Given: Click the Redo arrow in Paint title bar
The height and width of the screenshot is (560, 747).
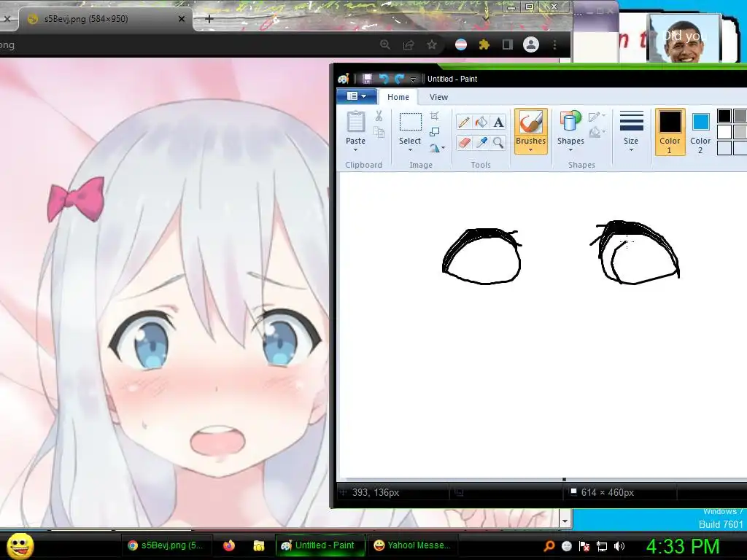Looking at the screenshot, I should [399, 79].
